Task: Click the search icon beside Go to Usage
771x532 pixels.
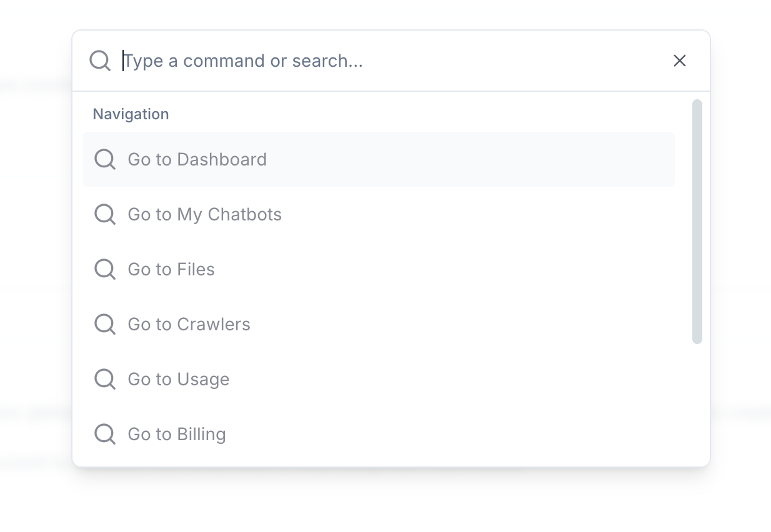Action: [104, 379]
